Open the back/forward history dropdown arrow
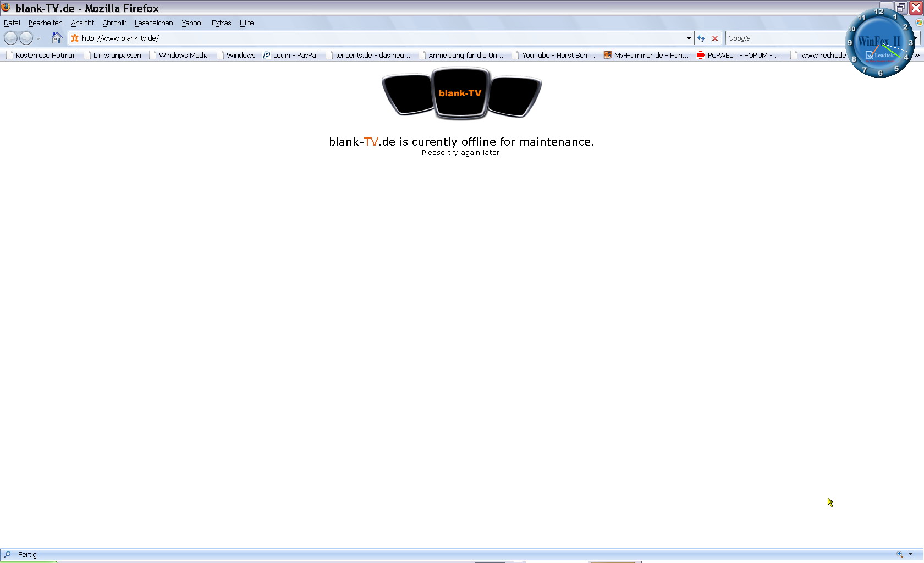This screenshot has height=563, width=924. point(38,38)
